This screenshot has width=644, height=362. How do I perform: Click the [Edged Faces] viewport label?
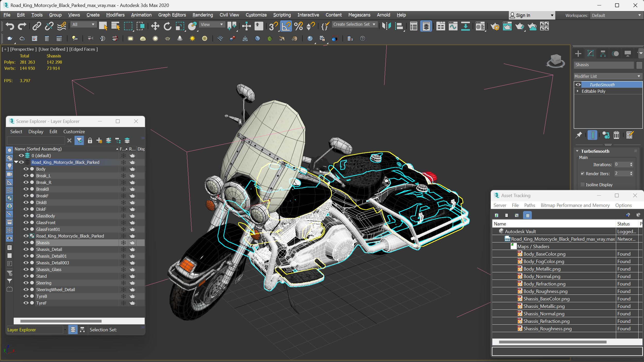tap(83, 49)
